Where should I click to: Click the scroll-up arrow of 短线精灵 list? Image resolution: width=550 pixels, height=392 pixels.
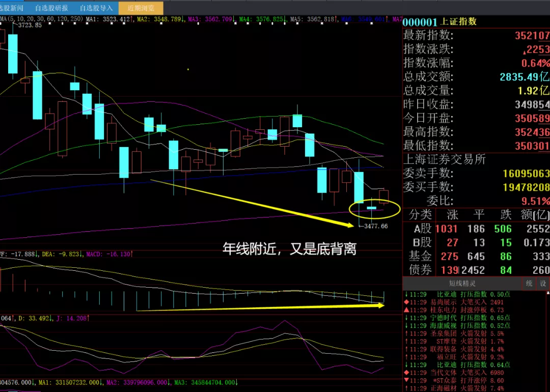coord(547,292)
